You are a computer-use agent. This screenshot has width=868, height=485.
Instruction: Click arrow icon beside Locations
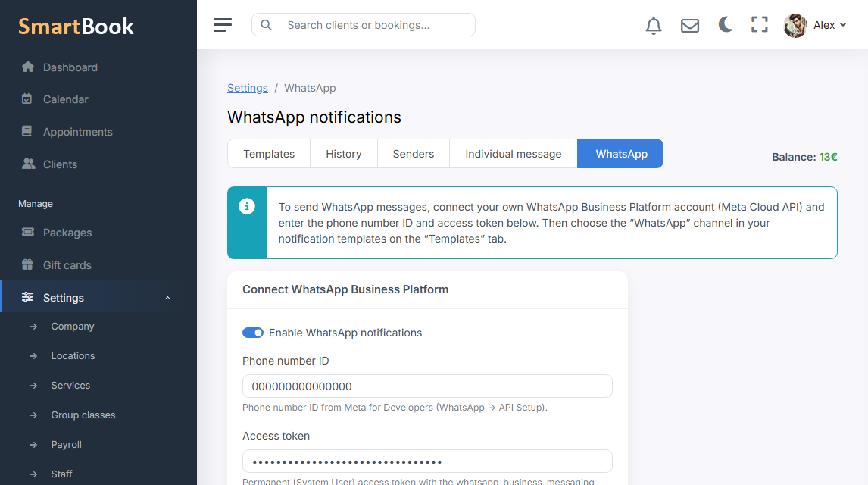(33, 356)
